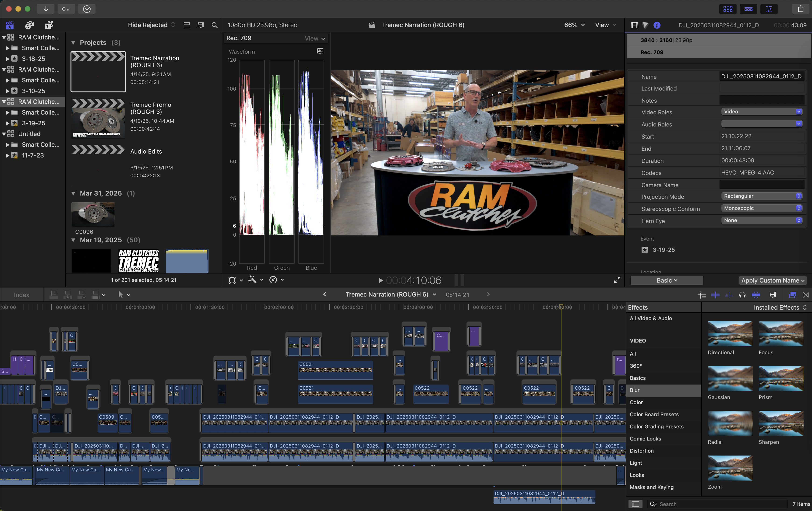Open the Video Roles dropdown
Image resolution: width=812 pixels, height=511 pixels.
pos(761,112)
